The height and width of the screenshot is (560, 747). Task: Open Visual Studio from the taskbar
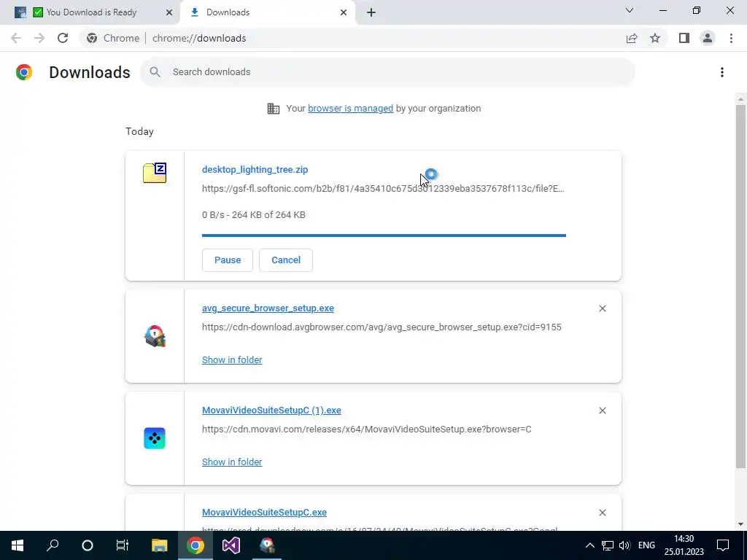click(x=231, y=545)
